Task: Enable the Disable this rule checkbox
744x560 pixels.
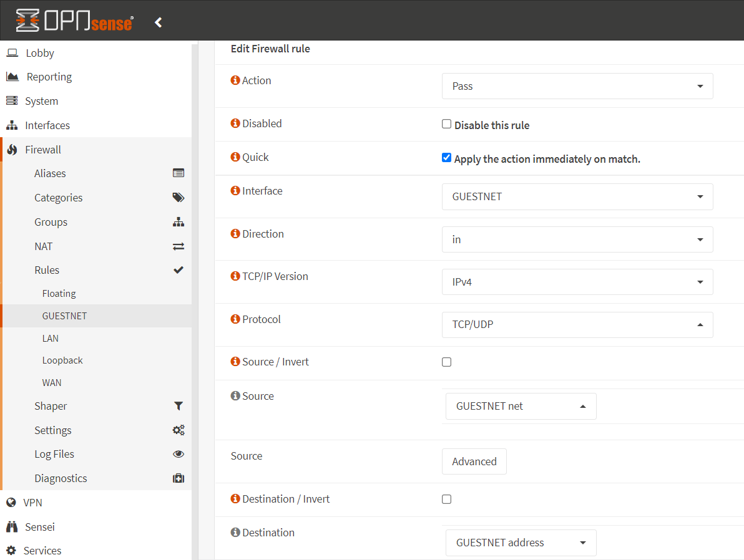Action: point(446,124)
